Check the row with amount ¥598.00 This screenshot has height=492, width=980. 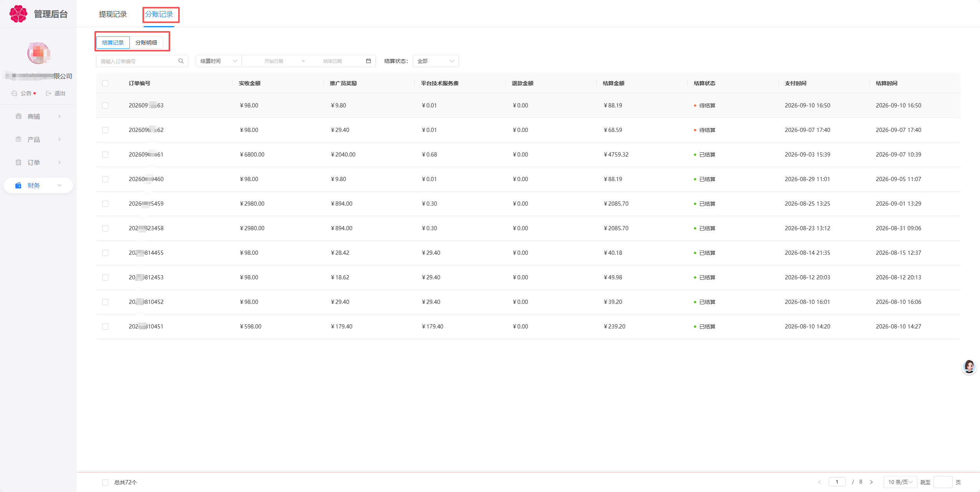tap(105, 327)
